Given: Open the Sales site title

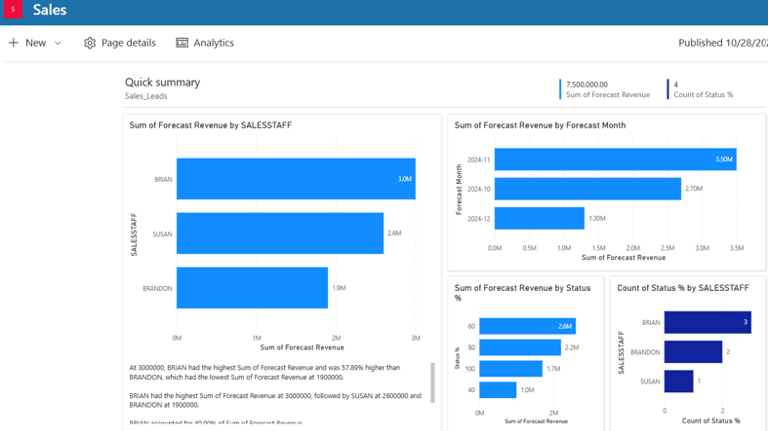Looking at the screenshot, I should coord(49,10).
